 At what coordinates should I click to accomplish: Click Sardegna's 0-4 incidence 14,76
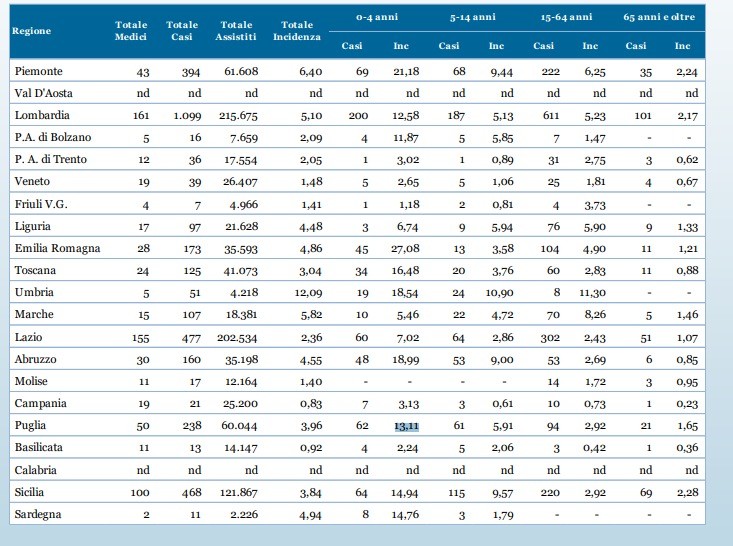pyautogui.click(x=405, y=515)
